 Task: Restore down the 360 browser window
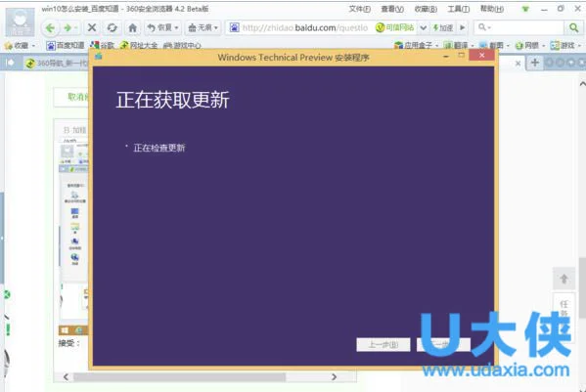(x=561, y=9)
